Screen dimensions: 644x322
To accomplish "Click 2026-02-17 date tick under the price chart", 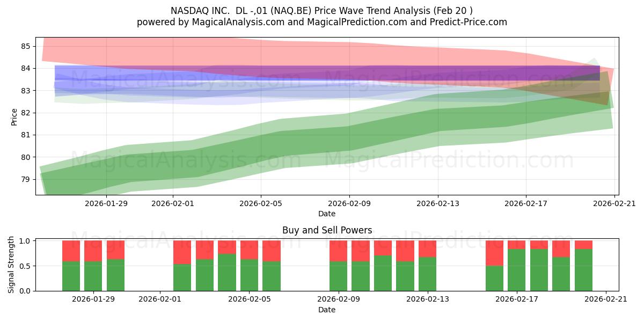I will (x=526, y=203).
